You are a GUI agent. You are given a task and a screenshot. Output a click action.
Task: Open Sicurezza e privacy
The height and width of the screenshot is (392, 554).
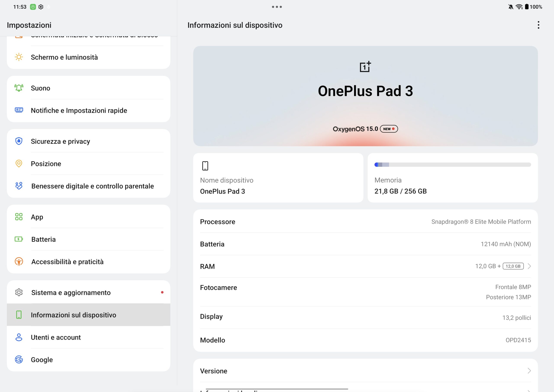[89, 141]
